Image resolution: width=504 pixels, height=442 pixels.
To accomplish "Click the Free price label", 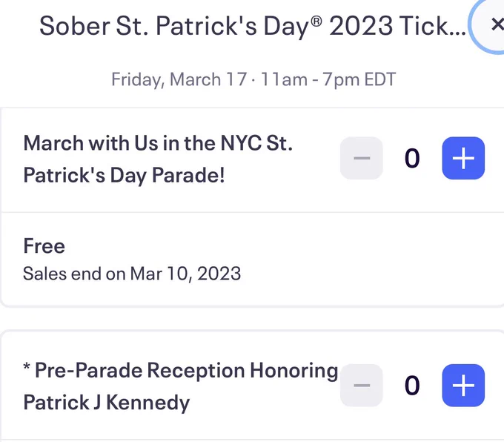I will [x=44, y=246].
